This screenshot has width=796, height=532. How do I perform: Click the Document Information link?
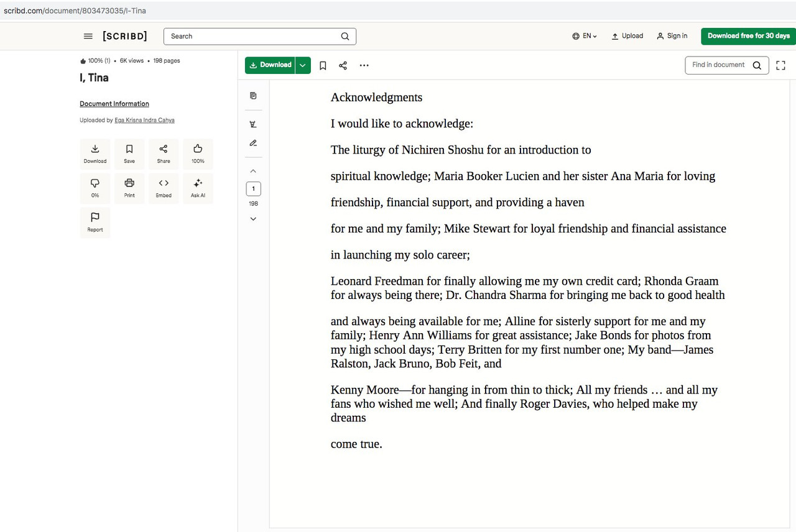click(114, 103)
